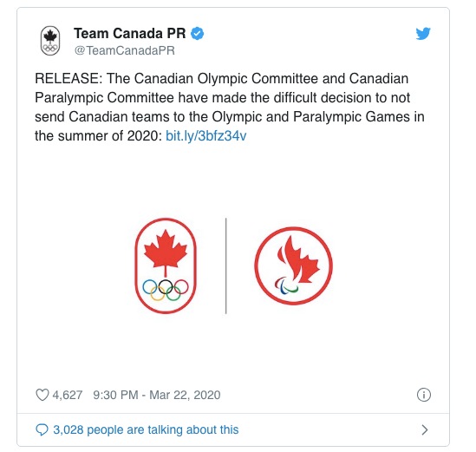Click the Team Canada PR profile avatar
This screenshot has width=476, height=452.
[50, 41]
